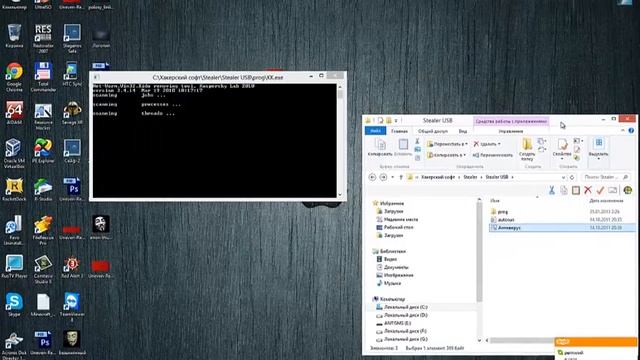This screenshot has height=360, width=640.
Task: Click the Explorer Back navigation arrow
Action: (372, 177)
